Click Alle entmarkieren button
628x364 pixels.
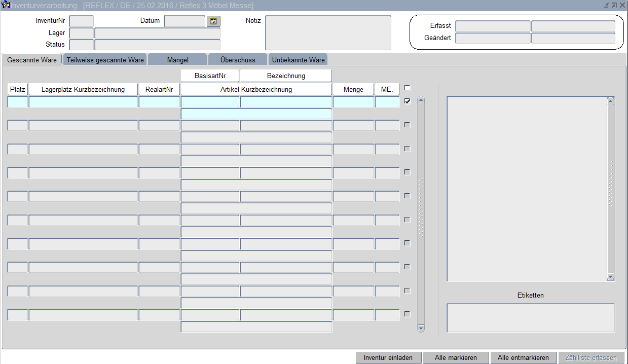click(523, 357)
